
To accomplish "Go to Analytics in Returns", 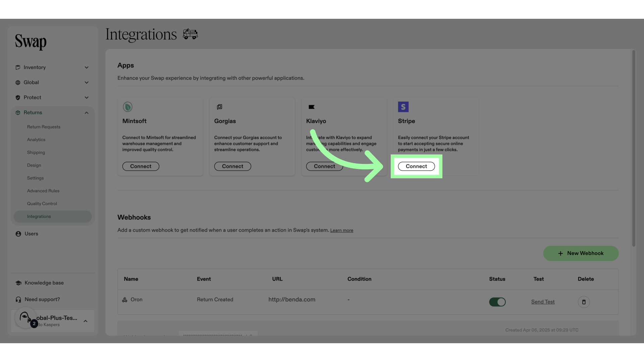I will (36, 140).
